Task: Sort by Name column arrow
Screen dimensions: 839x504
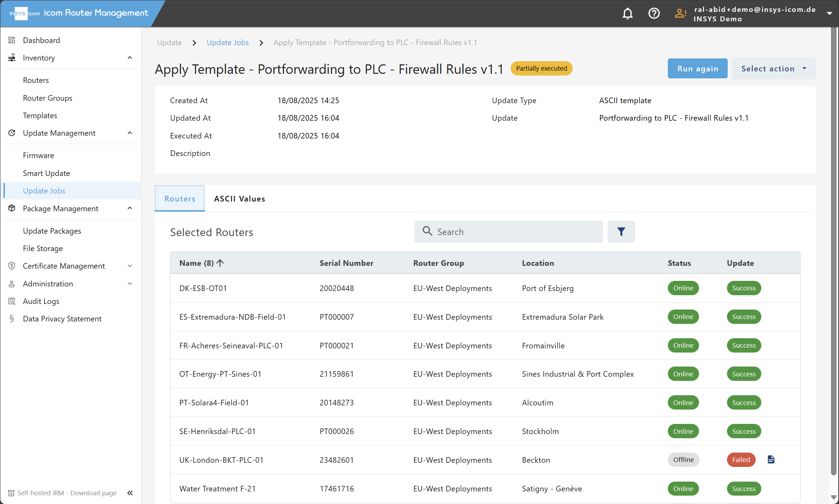Action: click(x=220, y=263)
